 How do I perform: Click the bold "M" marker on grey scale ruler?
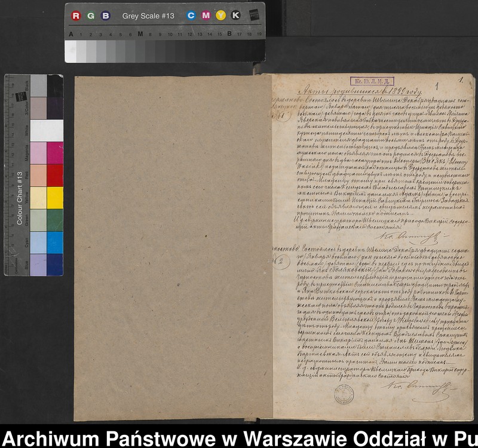140,34
